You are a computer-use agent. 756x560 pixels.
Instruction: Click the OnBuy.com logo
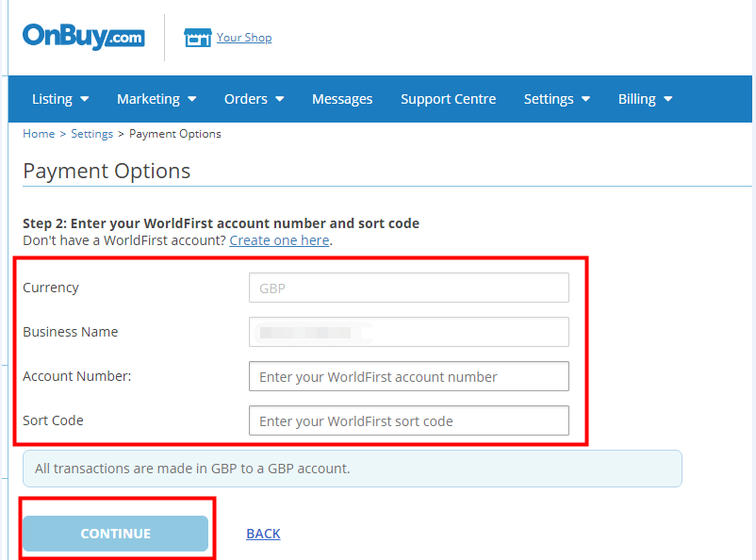point(84,37)
